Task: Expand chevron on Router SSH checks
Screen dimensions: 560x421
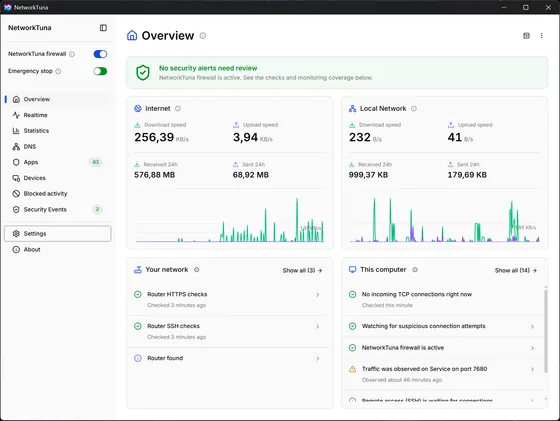Action: [318, 327]
